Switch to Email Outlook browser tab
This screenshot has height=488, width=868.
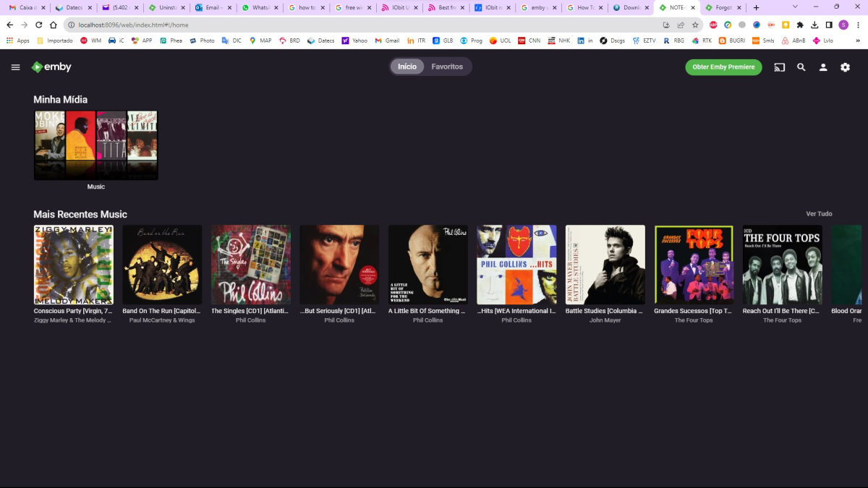[214, 7]
